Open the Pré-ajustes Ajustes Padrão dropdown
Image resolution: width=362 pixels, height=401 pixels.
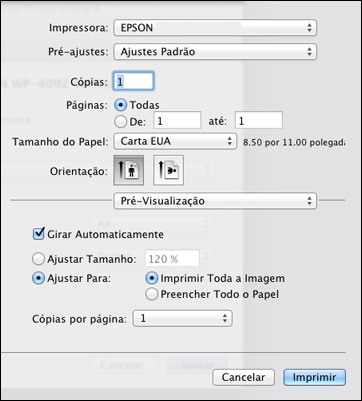pyautogui.click(x=215, y=52)
